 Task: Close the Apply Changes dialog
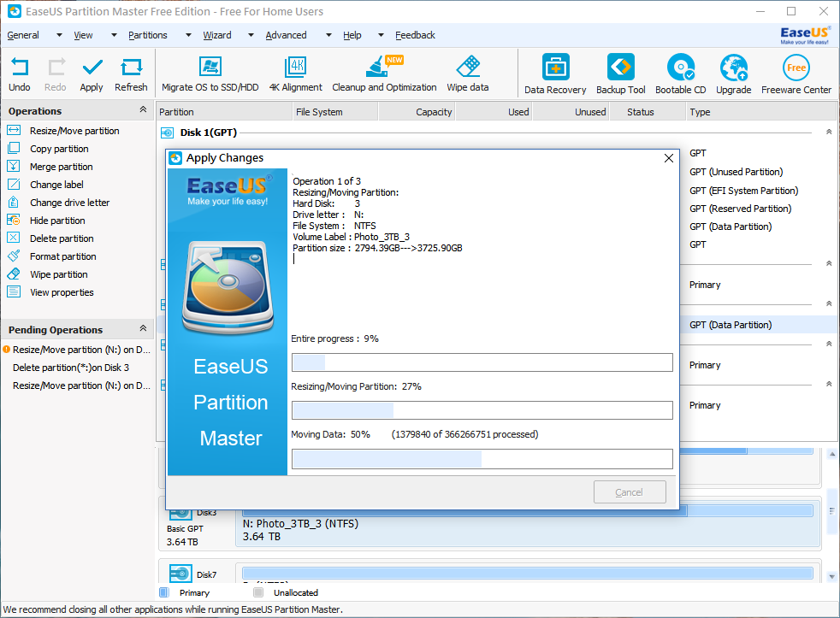coord(669,158)
